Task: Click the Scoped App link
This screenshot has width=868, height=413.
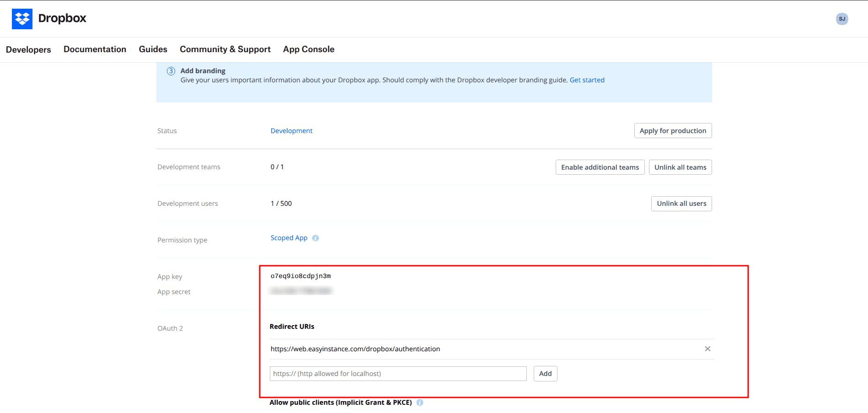Action: point(289,238)
